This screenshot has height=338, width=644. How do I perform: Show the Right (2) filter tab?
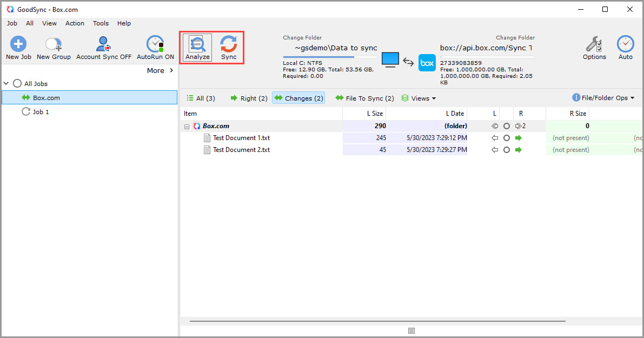tap(249, 98)
